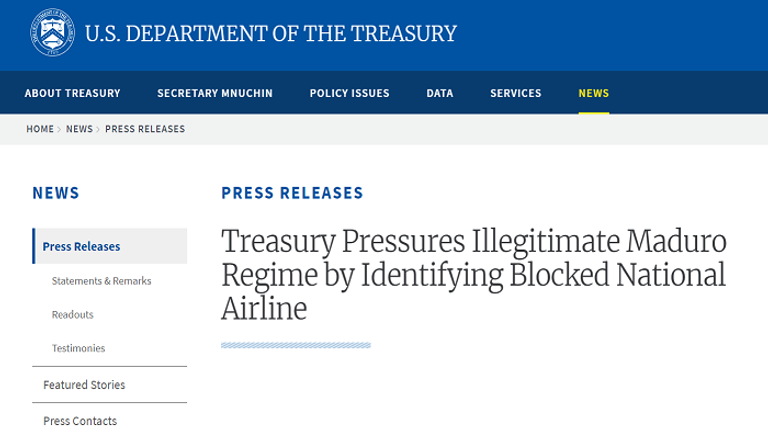Click the U.S. Department of the Treasury title
Image resolution: width=768 pixels, height=439 pixels.
tap(270, 34)
